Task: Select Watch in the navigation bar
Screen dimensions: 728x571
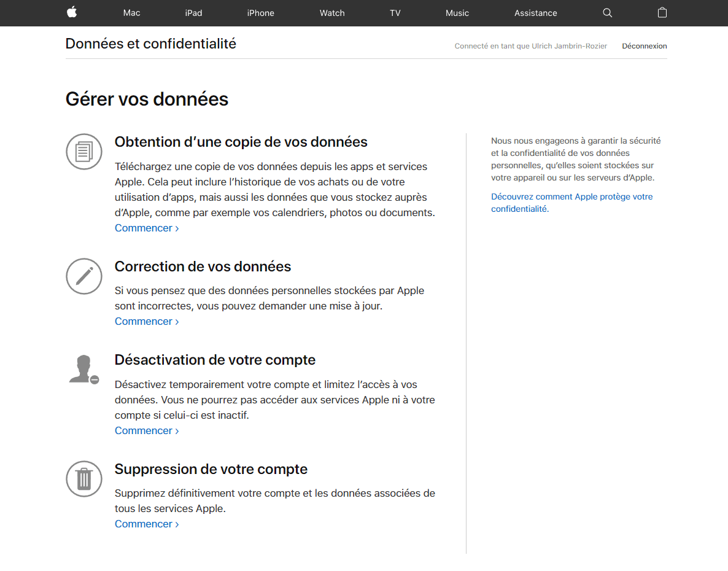Action: click(332, 13)
